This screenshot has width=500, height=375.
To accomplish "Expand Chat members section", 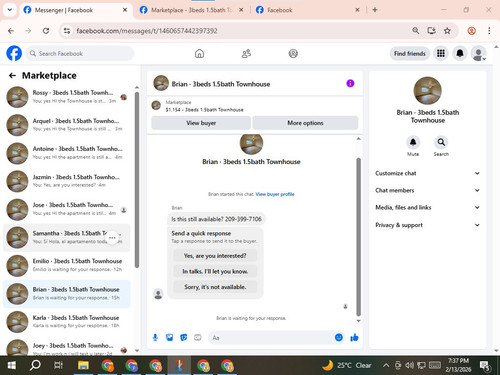I will pos(428,190).
